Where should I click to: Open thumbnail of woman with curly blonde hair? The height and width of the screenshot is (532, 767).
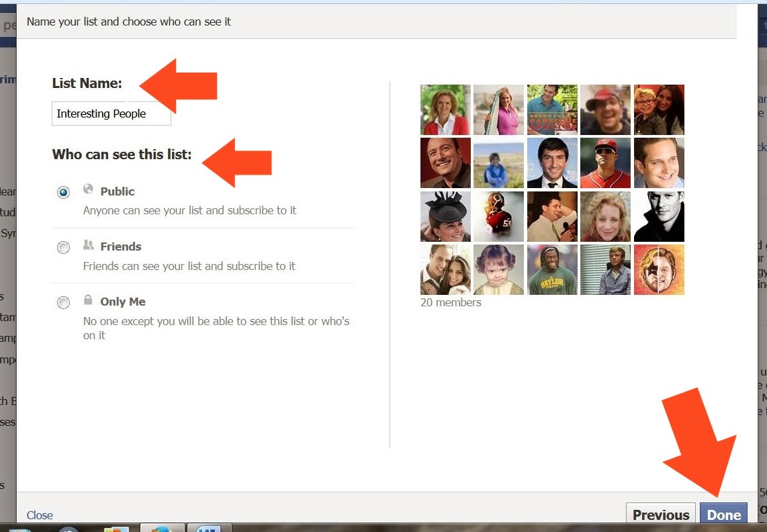point(606,216)
